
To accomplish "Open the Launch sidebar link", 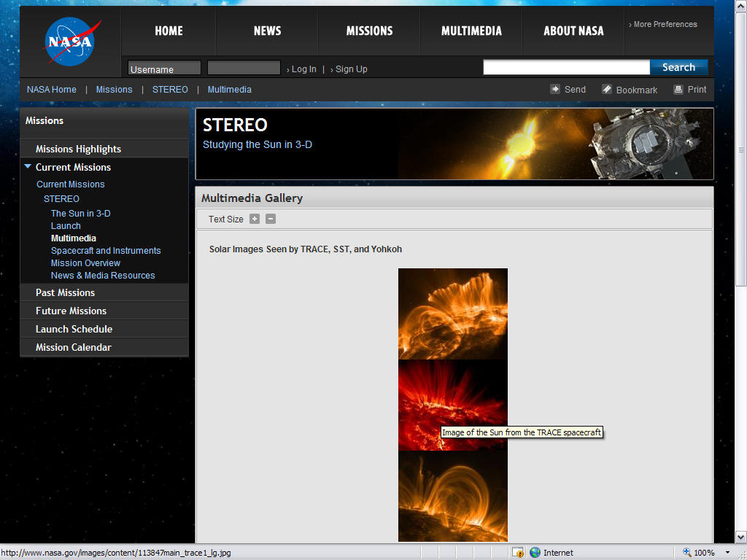I will [x=66, y=226].
